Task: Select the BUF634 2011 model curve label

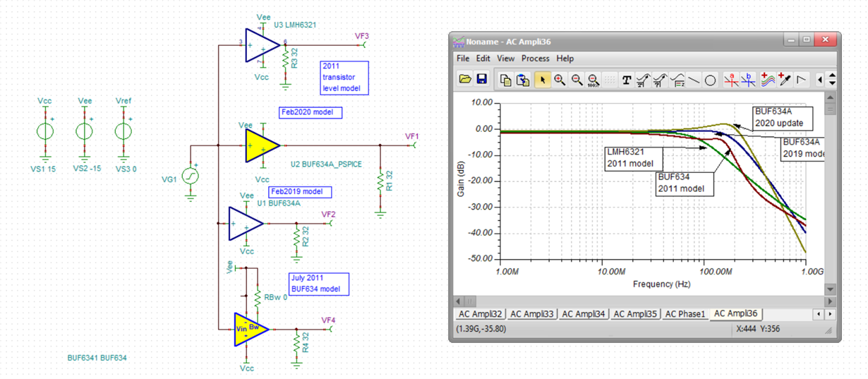Action: click(x=684, y=183)
